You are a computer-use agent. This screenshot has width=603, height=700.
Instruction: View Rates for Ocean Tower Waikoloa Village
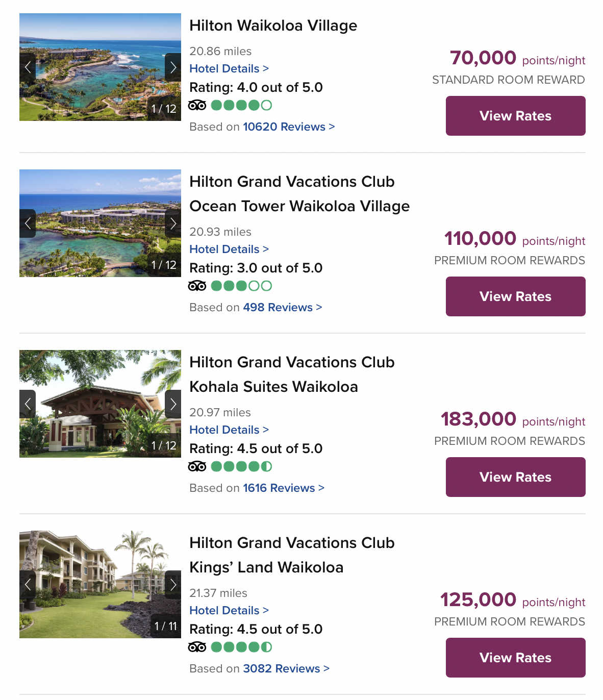515,296
